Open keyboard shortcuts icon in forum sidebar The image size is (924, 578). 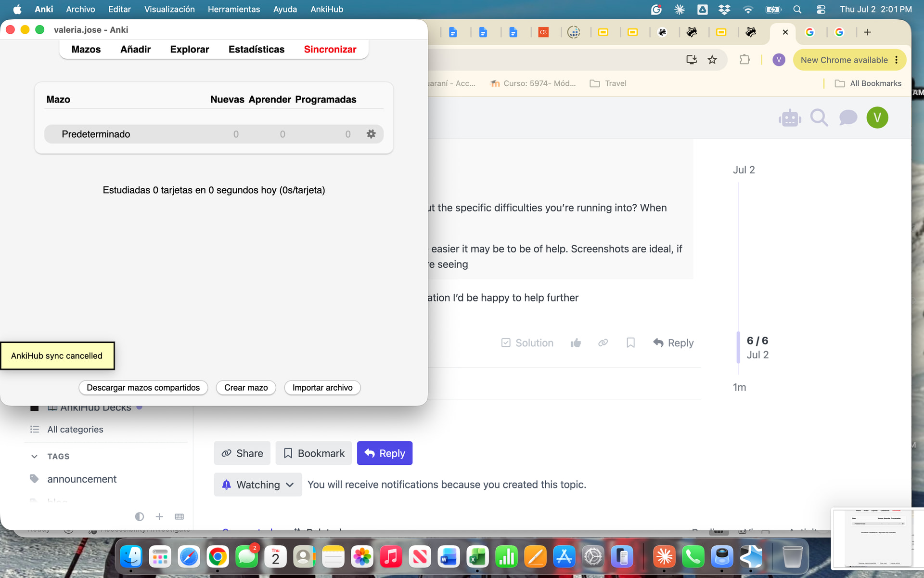point(180,516)
